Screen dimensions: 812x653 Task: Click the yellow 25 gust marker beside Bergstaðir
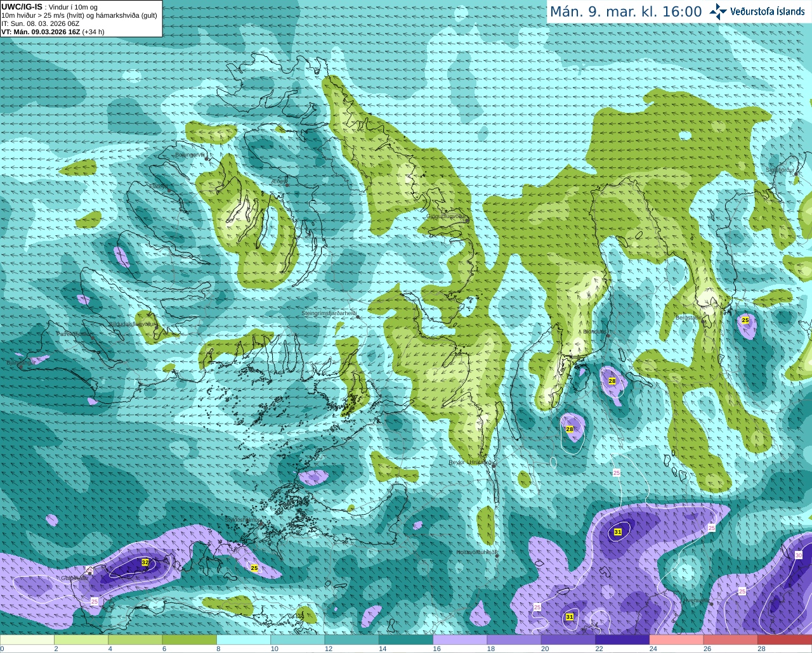(745, 320)
